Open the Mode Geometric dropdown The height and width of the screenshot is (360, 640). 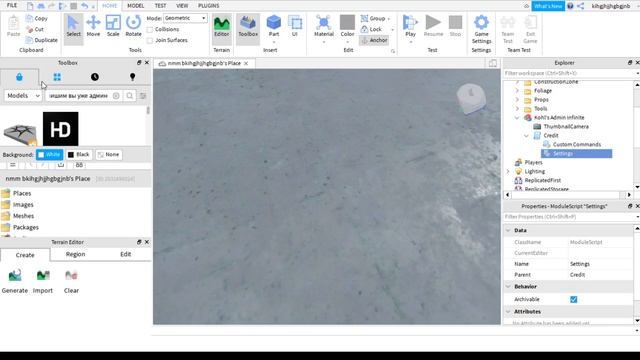185,18
